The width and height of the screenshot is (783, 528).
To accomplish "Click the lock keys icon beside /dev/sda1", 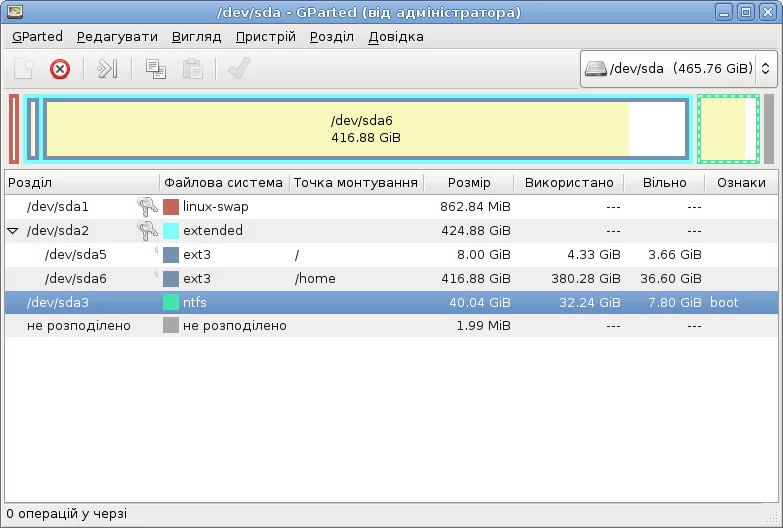I will [147, 206].
